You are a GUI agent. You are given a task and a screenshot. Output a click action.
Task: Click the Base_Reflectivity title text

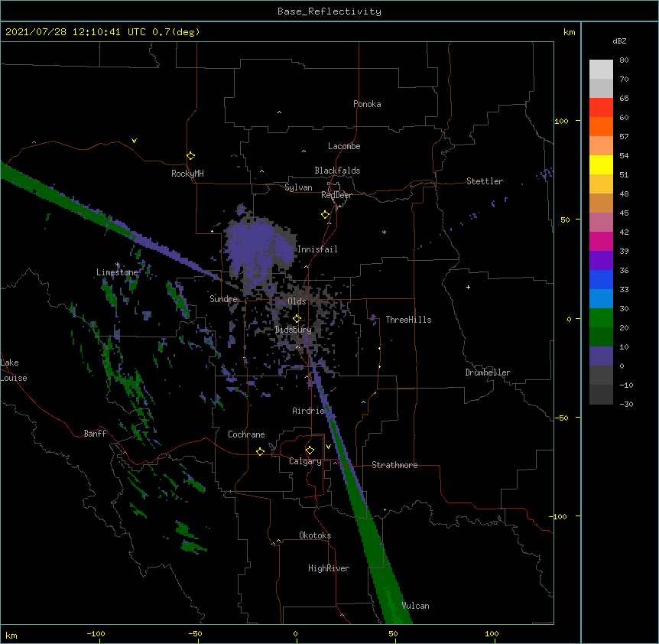pyautogui.click(x=329, y=11)
